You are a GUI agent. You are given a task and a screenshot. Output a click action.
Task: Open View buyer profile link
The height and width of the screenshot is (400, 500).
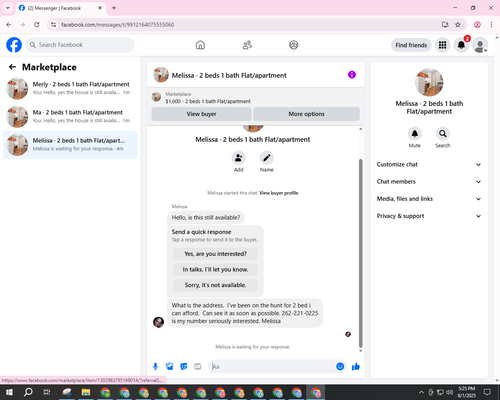tap(279, 193)
